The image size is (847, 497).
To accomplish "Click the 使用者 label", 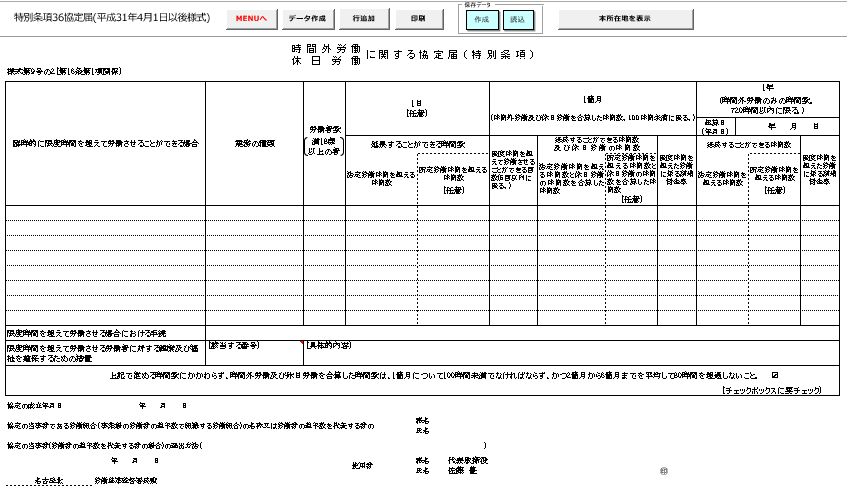I will (362, 465).
